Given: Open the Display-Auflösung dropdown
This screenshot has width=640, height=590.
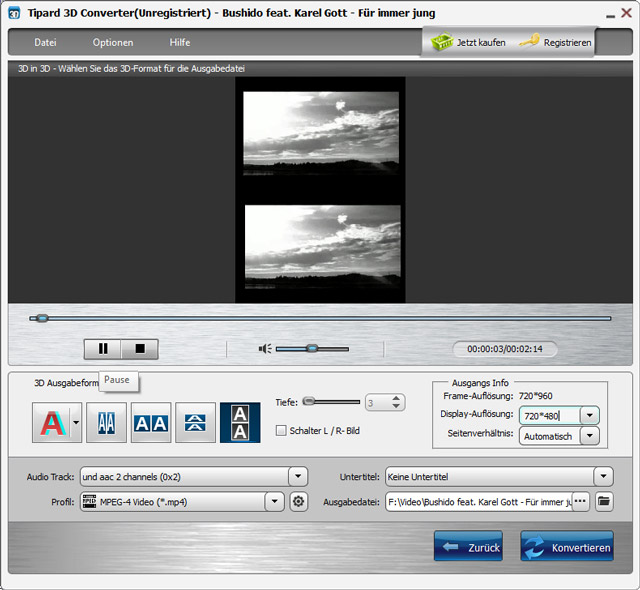Looking at the screenshot, I should coord(590,416).
